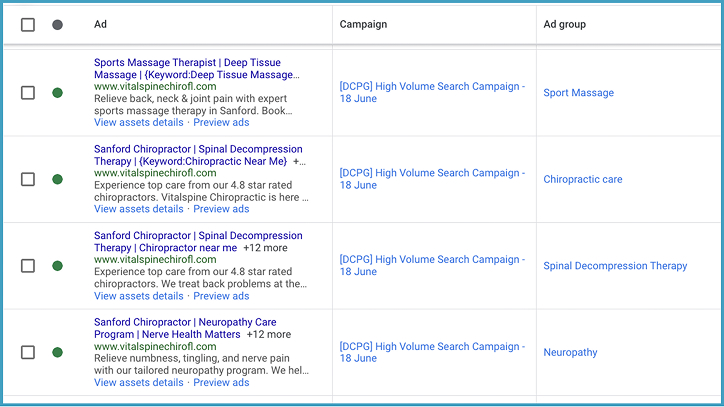This screenshot has height=407, width=724.
Task: Select the checkbox for the Sports Massage Therapist ad
Action: [28, 93]
